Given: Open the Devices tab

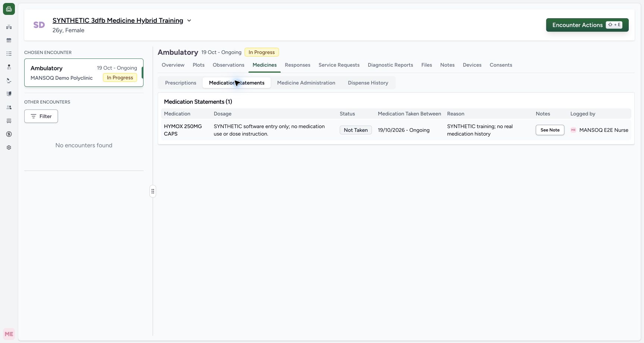Looking at the screenshot, I should pyautogui.click(x=472, y=65).
